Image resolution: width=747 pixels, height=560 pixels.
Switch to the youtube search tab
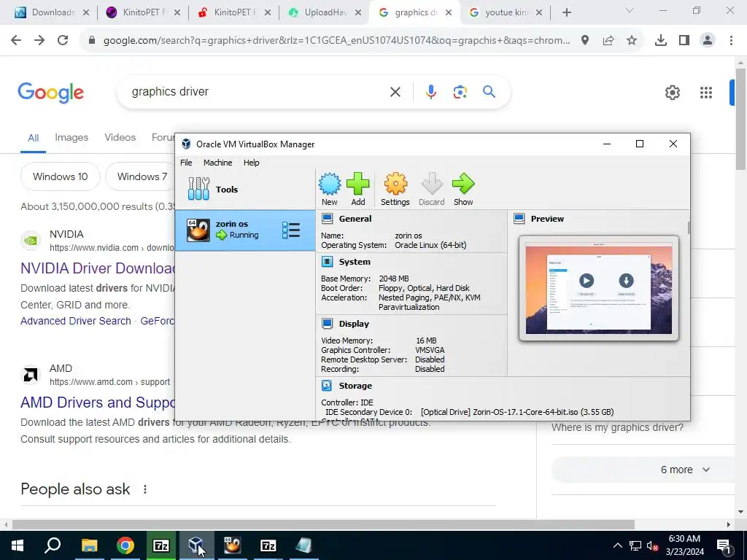[505, 12]
